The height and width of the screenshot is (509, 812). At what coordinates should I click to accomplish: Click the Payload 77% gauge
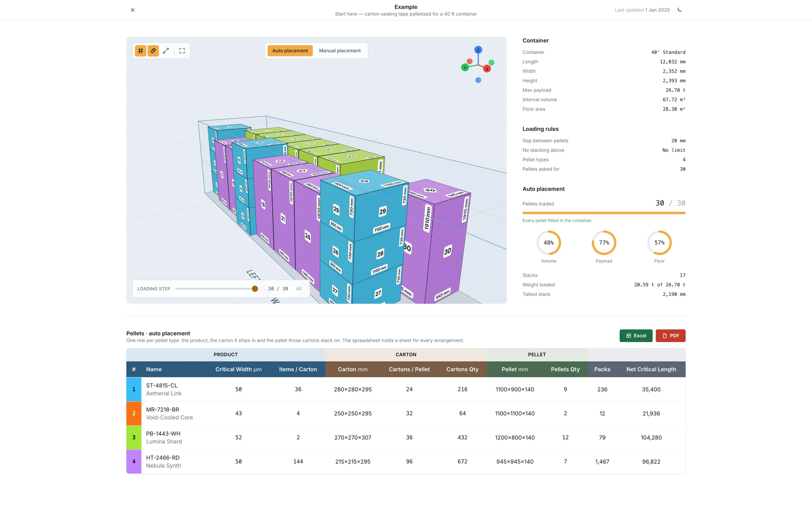point(604,243)
